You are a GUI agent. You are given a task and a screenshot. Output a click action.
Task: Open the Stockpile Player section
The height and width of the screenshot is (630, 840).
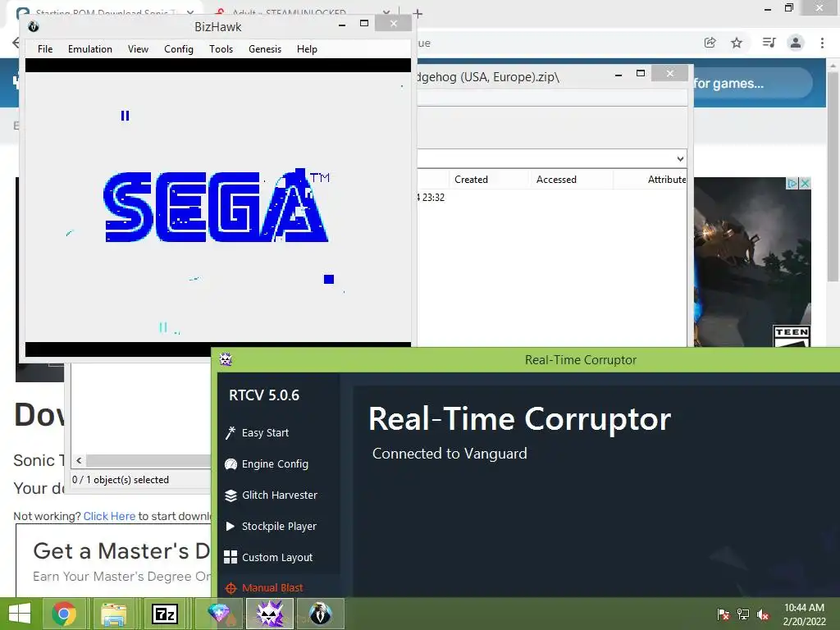279,526
